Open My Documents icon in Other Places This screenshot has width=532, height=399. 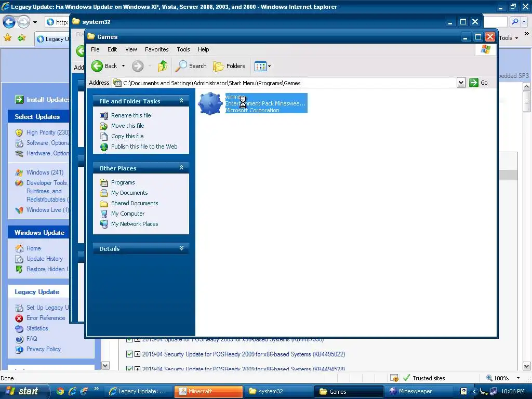104,193
